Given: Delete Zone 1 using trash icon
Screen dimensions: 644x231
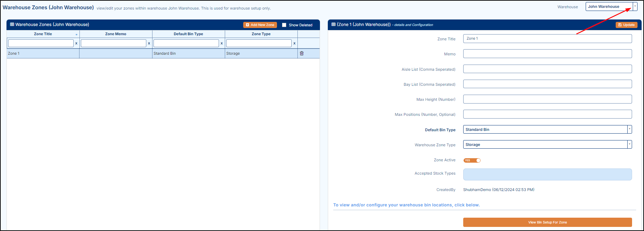Looking at the screenshot, I should [302, 53].
